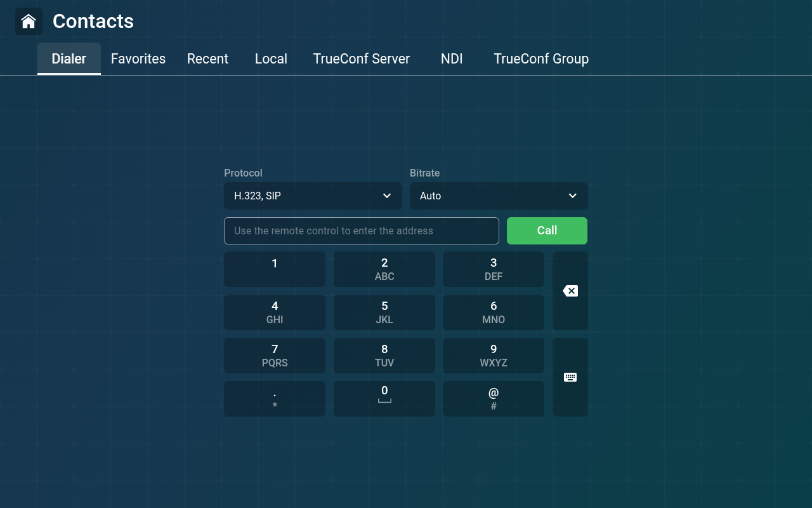This screenshot has width=812, height=508.
Task: Expand the Bitrate dropdown set to Auto
Action: 499,196
